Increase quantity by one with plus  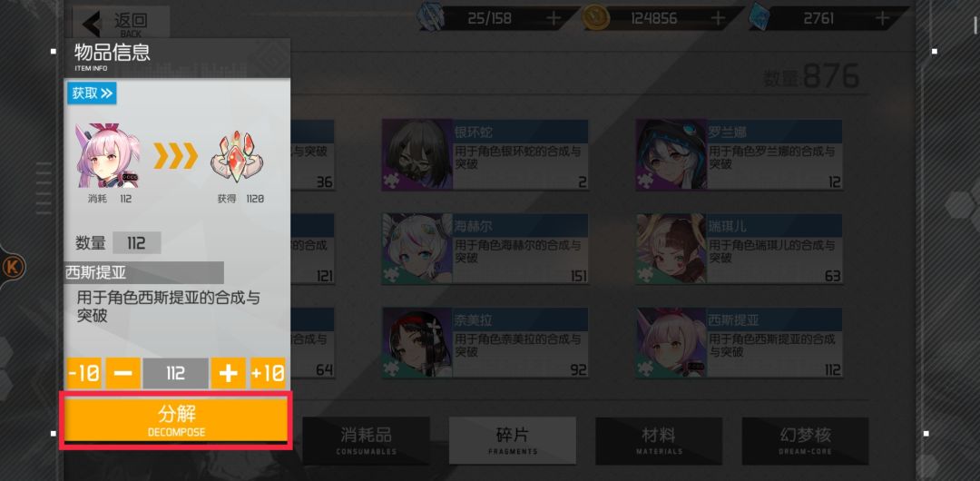point(228,373)
